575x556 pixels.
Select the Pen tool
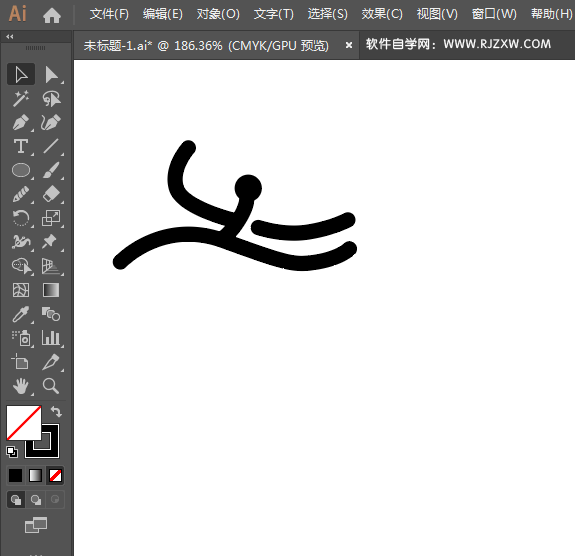(x=21, y=122)
